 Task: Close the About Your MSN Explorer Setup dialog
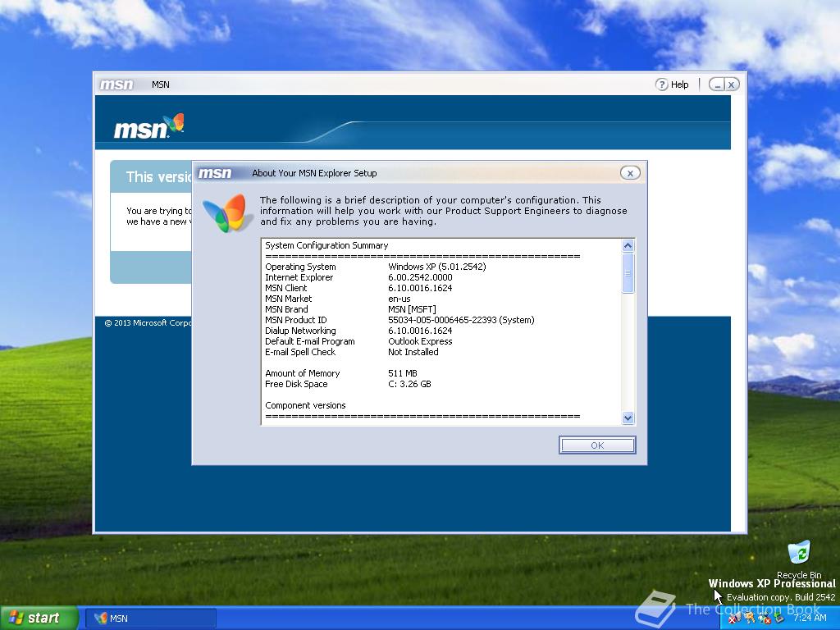click(630, 173)
